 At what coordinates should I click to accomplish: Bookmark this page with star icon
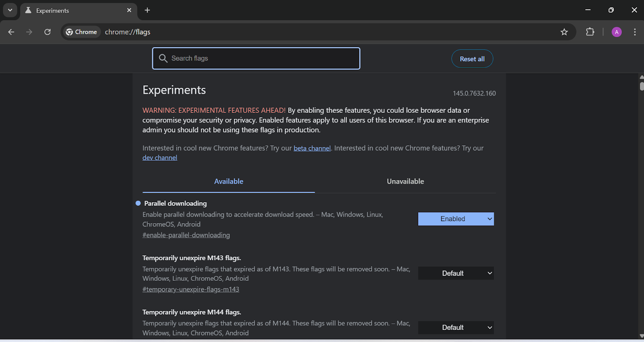point(564,32)
